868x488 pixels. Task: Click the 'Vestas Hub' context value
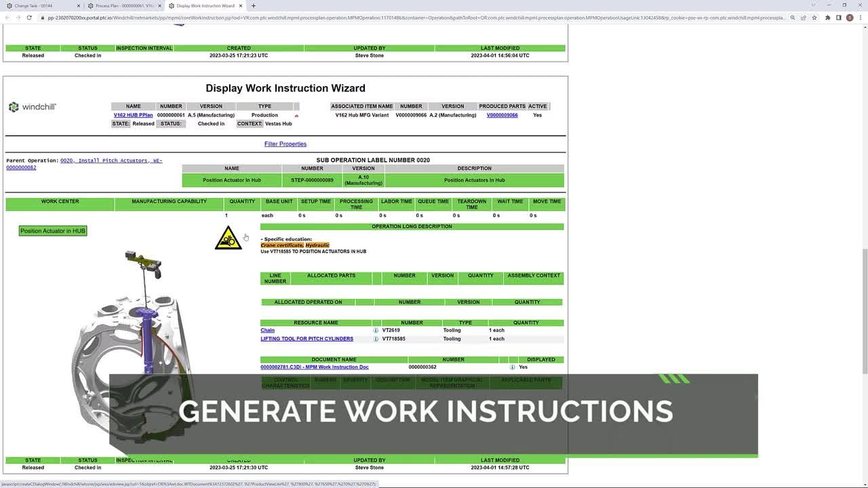tap(278, 124)
